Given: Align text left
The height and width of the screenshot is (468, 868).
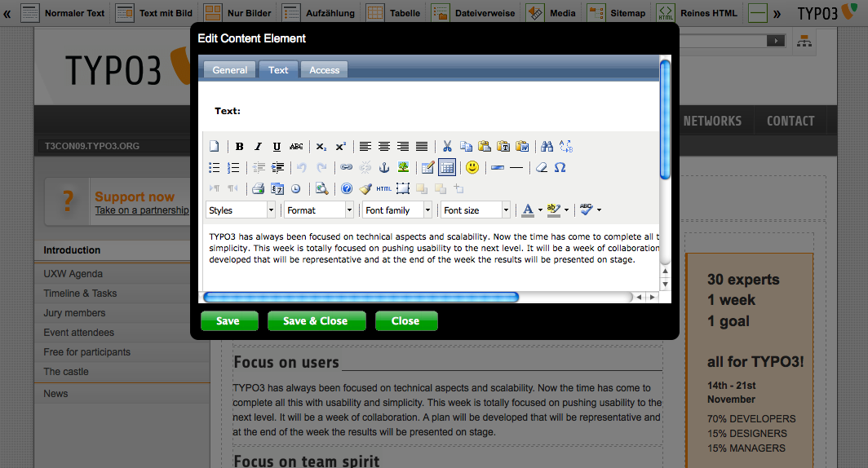Looking at the screenshot, I should 365,146.
